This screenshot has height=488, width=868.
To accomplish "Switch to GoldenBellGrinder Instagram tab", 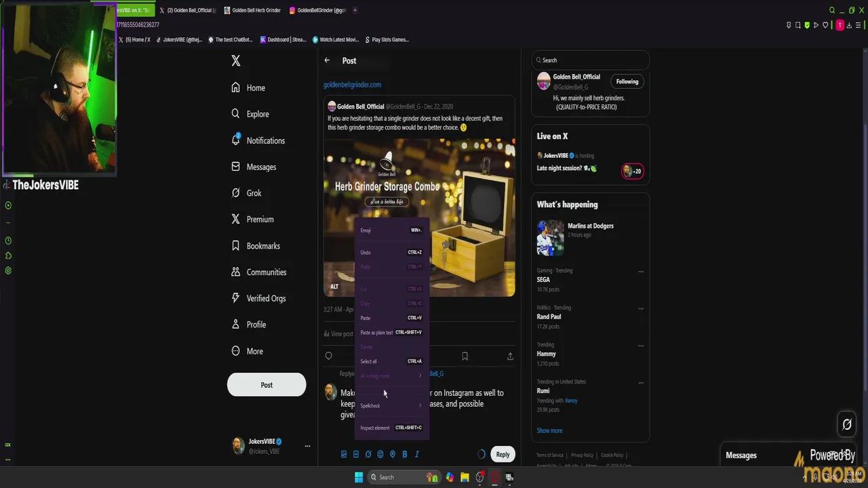I will tap(317, 10).
